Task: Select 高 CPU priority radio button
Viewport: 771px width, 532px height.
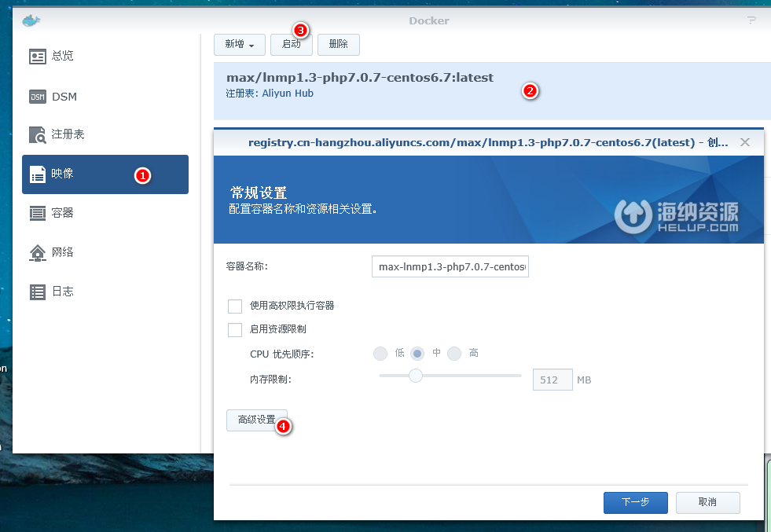Action: pos(453,353)
